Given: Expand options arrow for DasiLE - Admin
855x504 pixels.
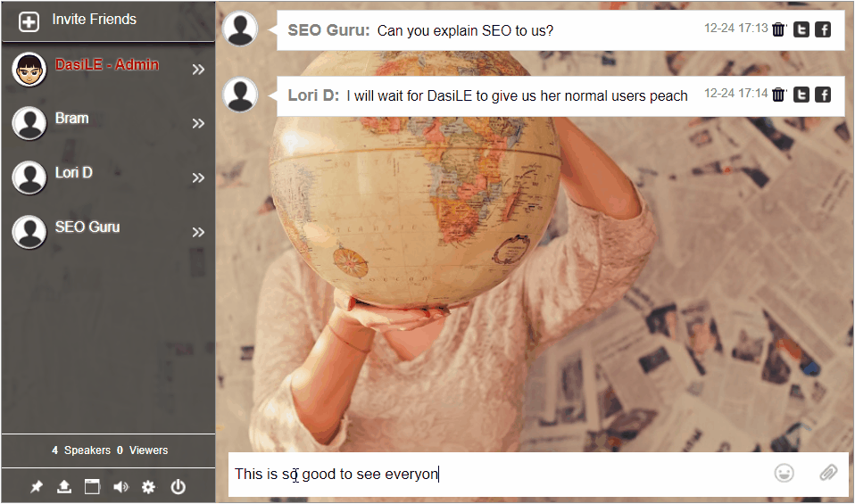Looking at the screenshot, I should 198,70.
